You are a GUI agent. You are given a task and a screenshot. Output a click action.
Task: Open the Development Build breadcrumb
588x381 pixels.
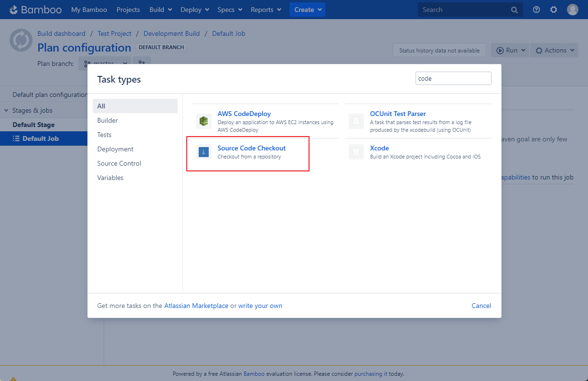click(172, 33)
